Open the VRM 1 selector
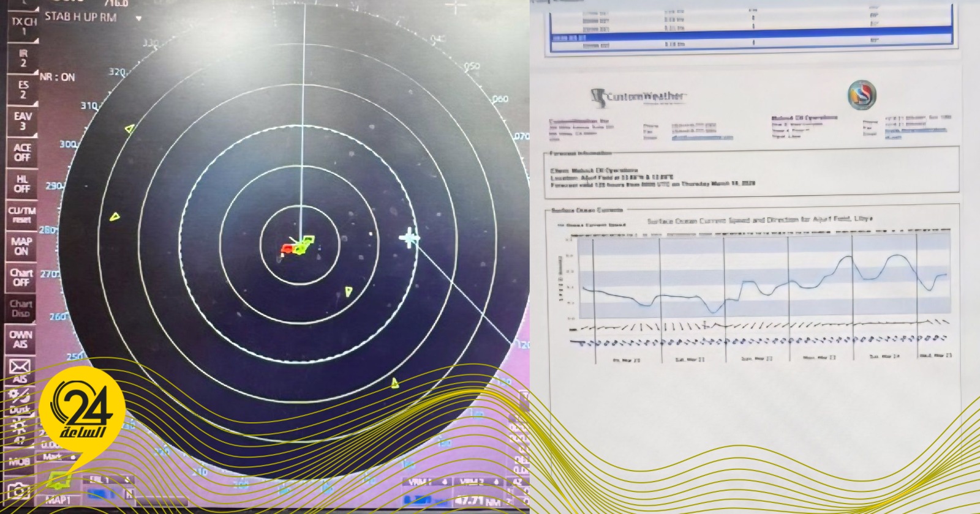 pyautogui.click(x=423, y=482)
